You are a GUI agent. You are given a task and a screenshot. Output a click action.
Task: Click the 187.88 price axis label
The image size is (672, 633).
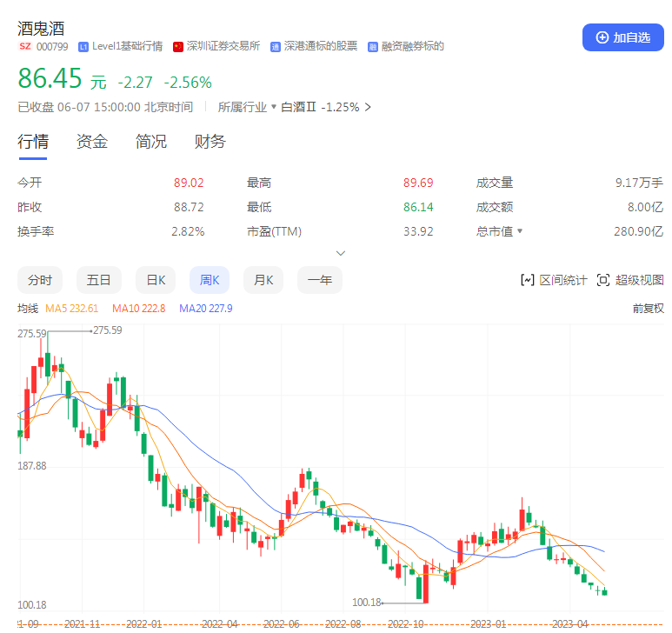coord(31,466)
